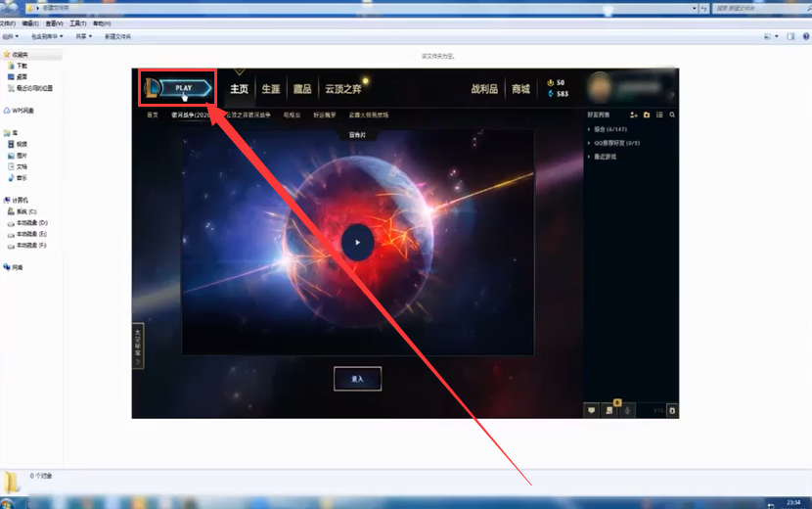Select 收藏夹 in the navigation pane

click(20, 55)
